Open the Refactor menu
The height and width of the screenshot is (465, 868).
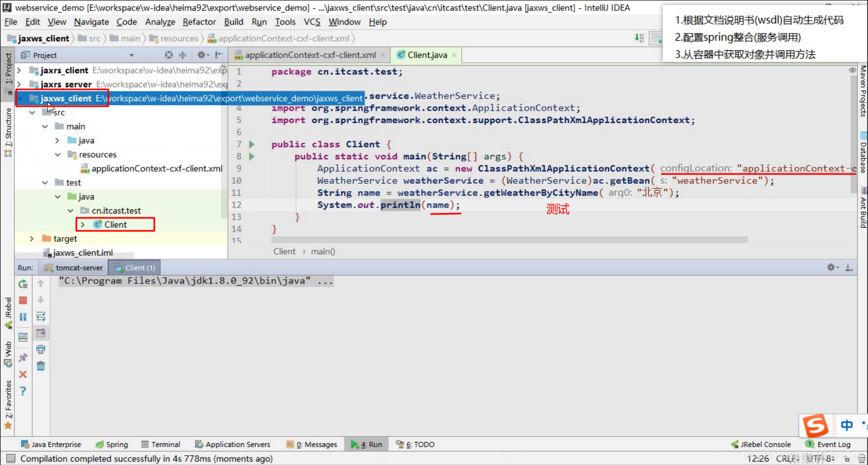point(199,22)
